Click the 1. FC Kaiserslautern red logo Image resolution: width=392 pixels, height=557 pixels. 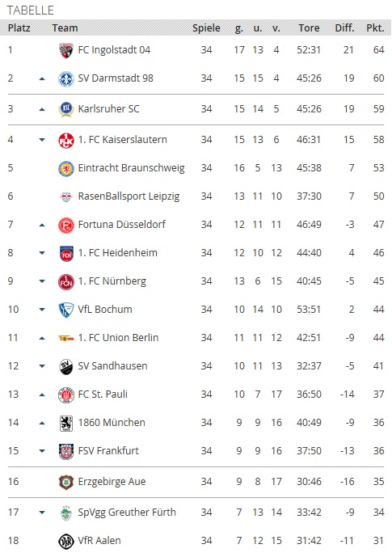pyautogui.click(x=66, y=140)
